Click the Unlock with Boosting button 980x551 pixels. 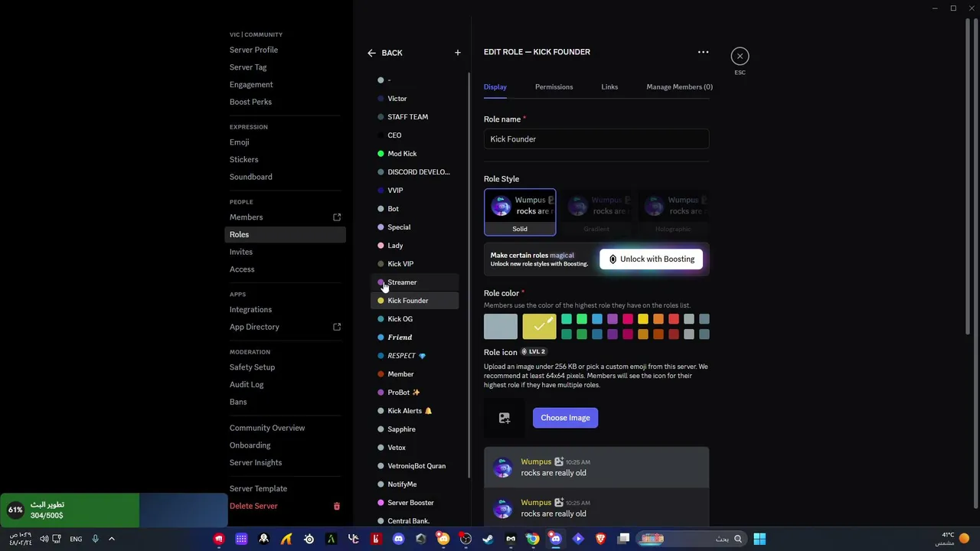(651, 259)
